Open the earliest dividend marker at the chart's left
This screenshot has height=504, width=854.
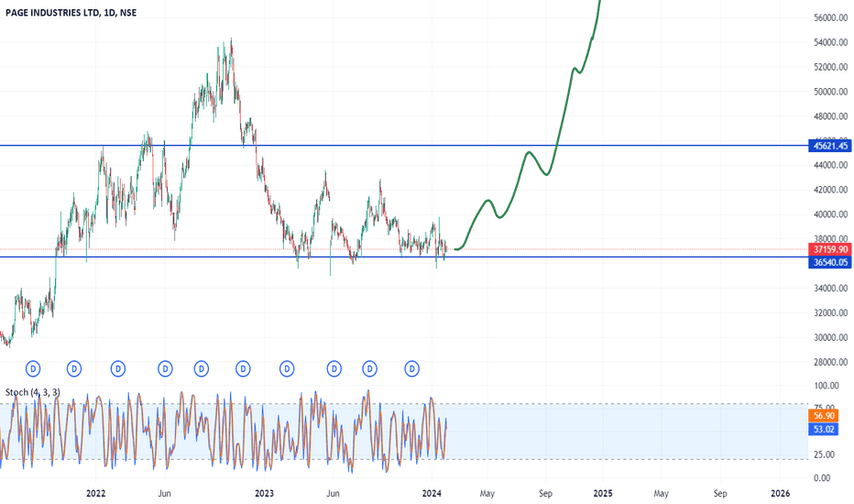point(33,369)
